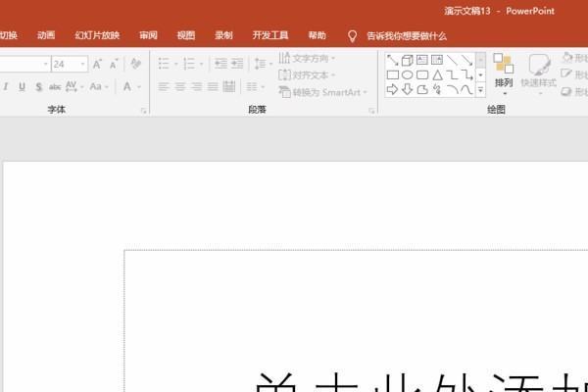The image size is (588, 392).
Task: Click the 告诉我你想要做什么 search box
Action: coord(406,36)
